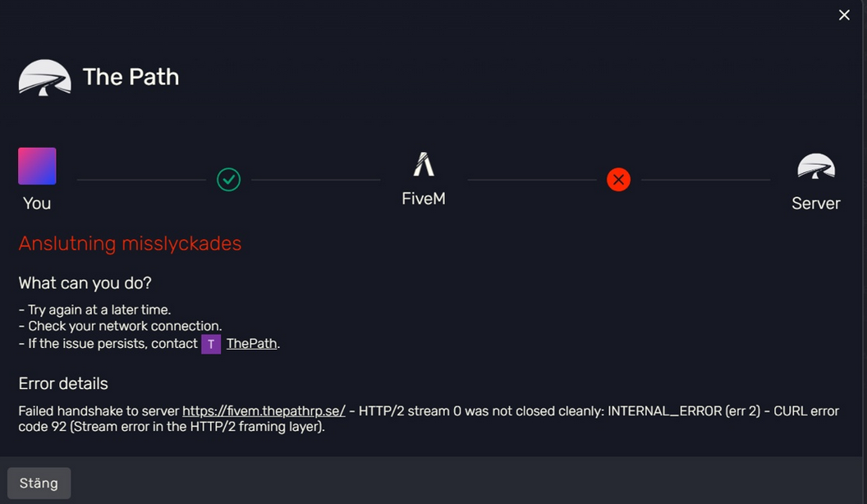Image resolution: width=867 pixels, height=504 pixels.
Task: Open the fivem.thepathrp.se server link
Action: pyautogui.click(x=264, y=410)
